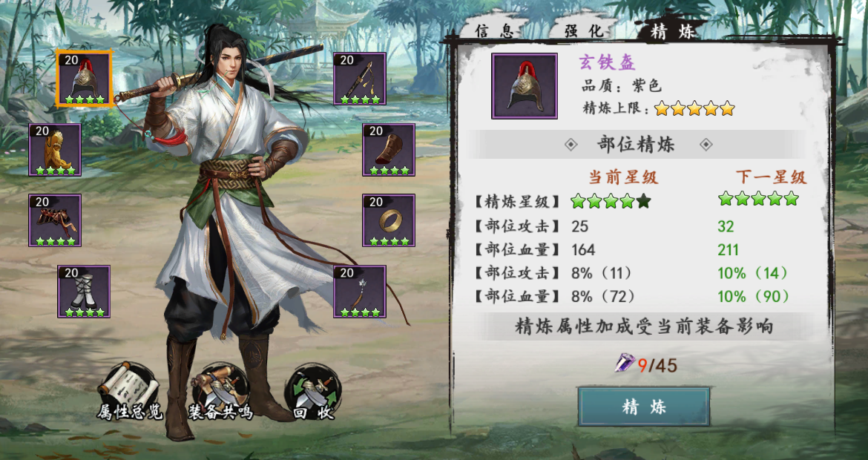This screenshot has height=460, width=868.
Task: Click the 精炼上限 gold star rating
Action: (694, 108)
